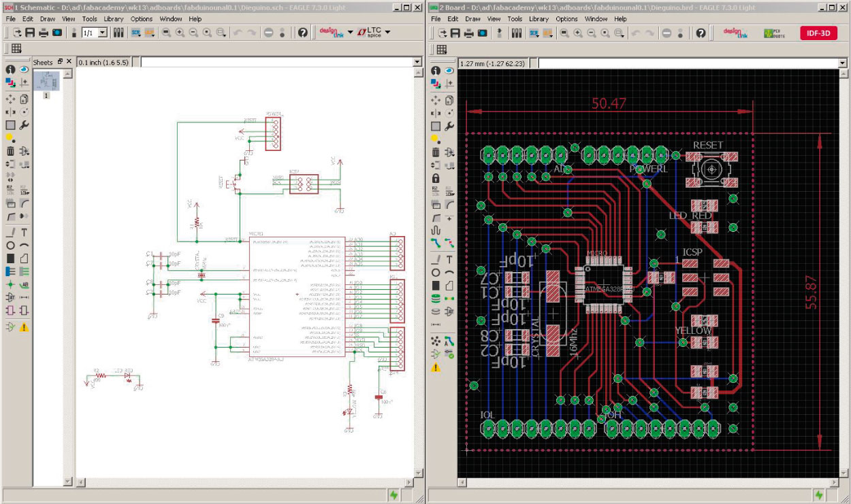The width and height of the screenshot is (851, 504).
Task: Open Schematic command line history dropdown
Action: [x=417, y=62]
